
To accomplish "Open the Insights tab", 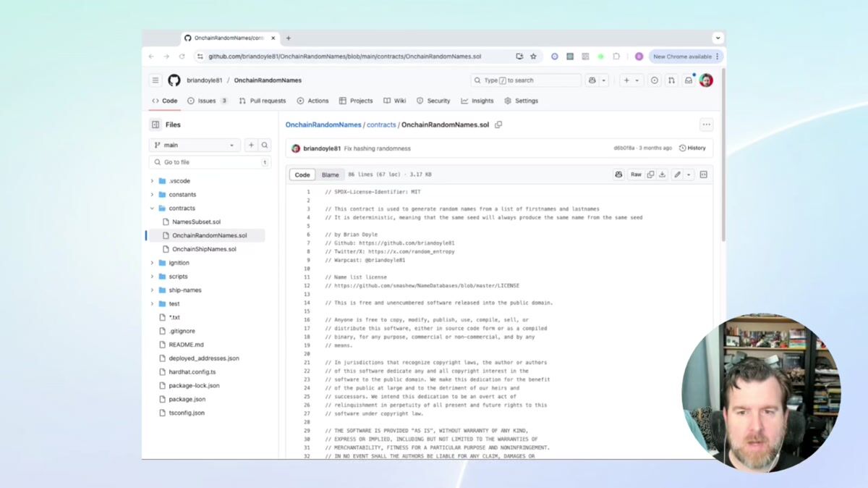I will coord(477,101).
